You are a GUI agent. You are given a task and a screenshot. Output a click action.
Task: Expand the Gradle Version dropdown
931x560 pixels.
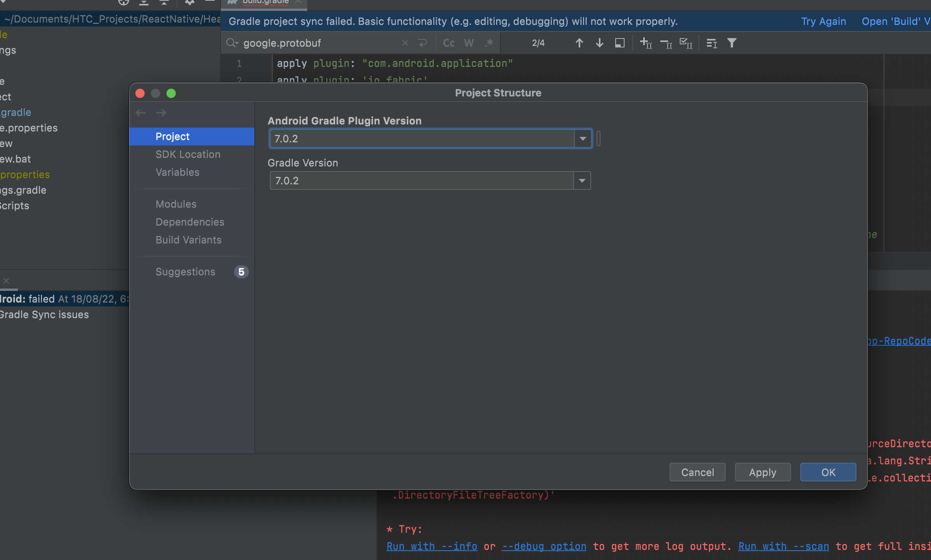pyautogui.click(x=582, y=180)
